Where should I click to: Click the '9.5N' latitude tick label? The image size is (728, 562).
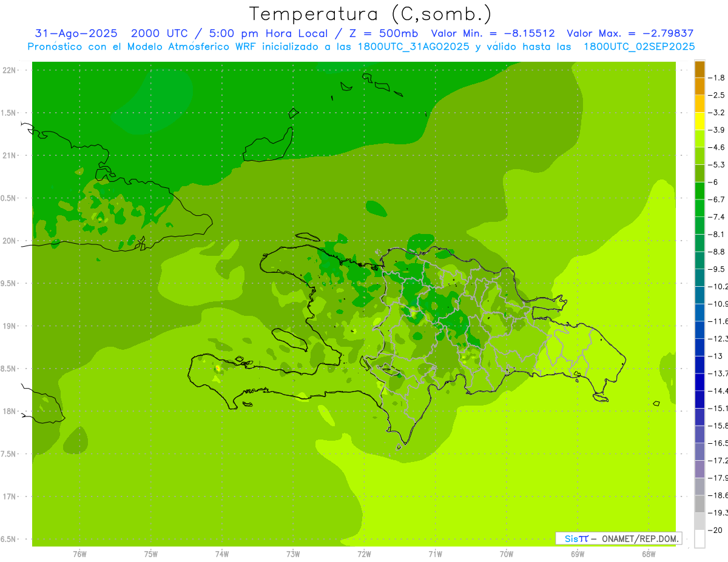pos(8,283)
